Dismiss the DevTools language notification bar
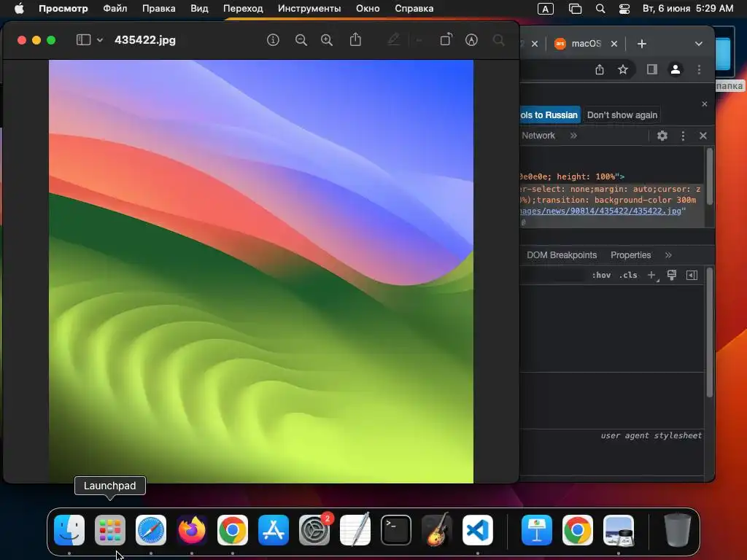The width and height of the screenshot is (747, 560). point(705,104)
